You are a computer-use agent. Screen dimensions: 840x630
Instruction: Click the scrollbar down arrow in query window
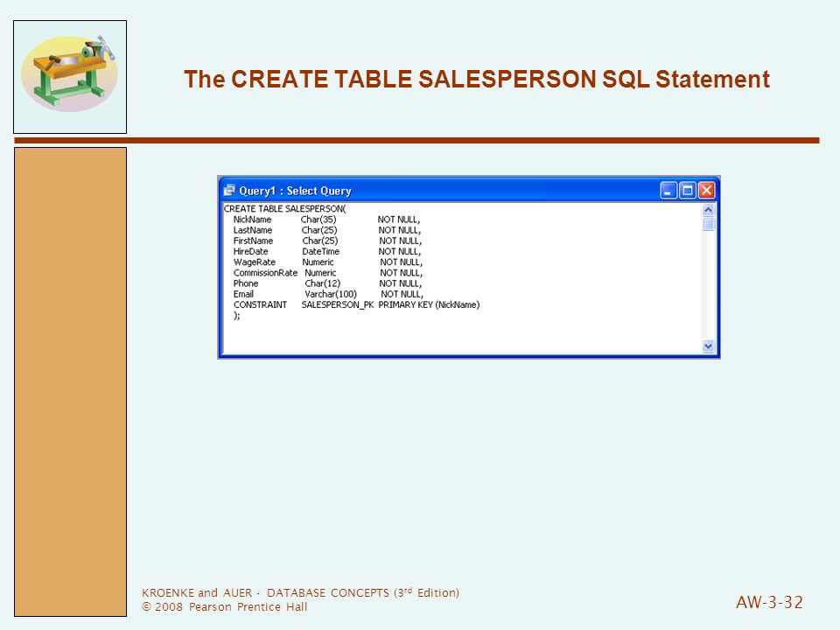pyautogui.click(x=708, y=346)
